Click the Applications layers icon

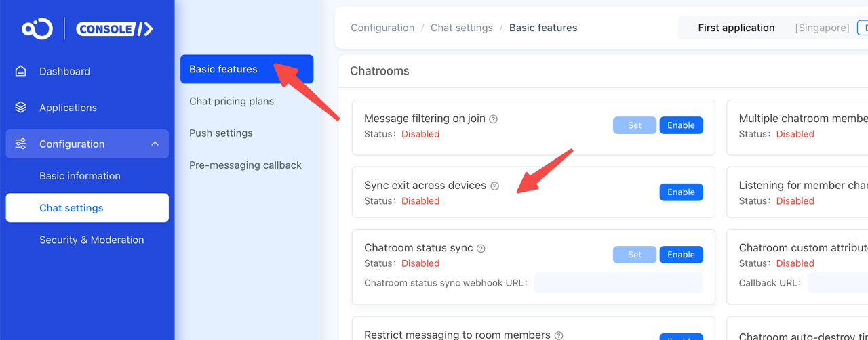click(21, 108)
